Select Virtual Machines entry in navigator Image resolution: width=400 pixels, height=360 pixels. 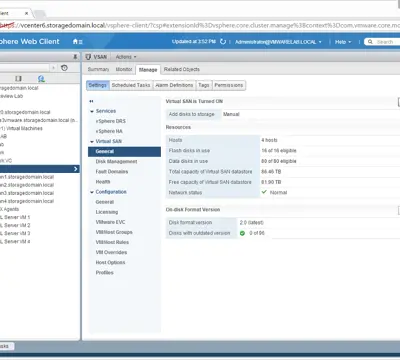point(21,128)
